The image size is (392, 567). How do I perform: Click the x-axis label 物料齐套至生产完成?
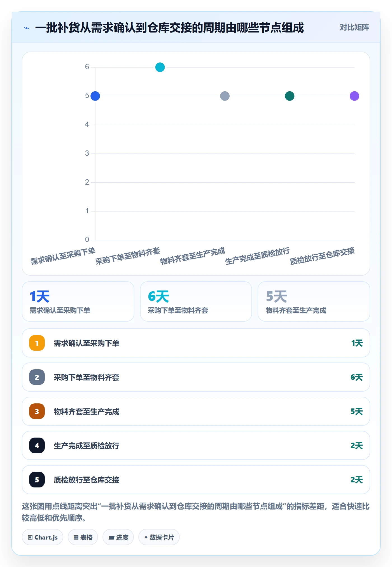click(193, 256)
